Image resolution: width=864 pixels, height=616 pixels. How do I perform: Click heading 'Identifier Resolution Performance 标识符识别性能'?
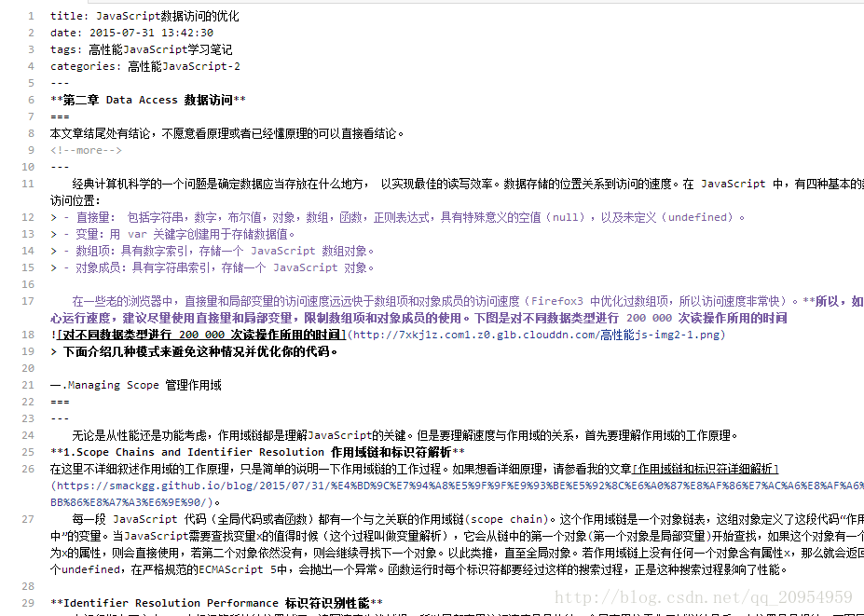click(x=216, y=603)
